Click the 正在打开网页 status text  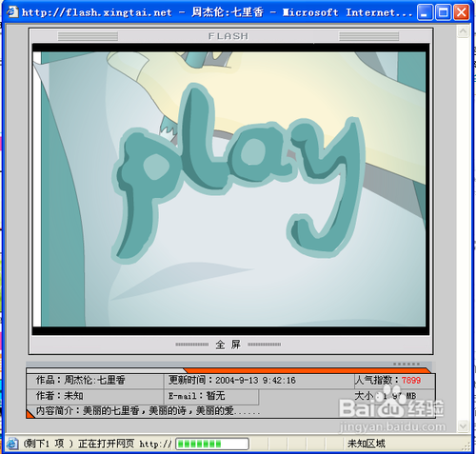pos(107,444)
